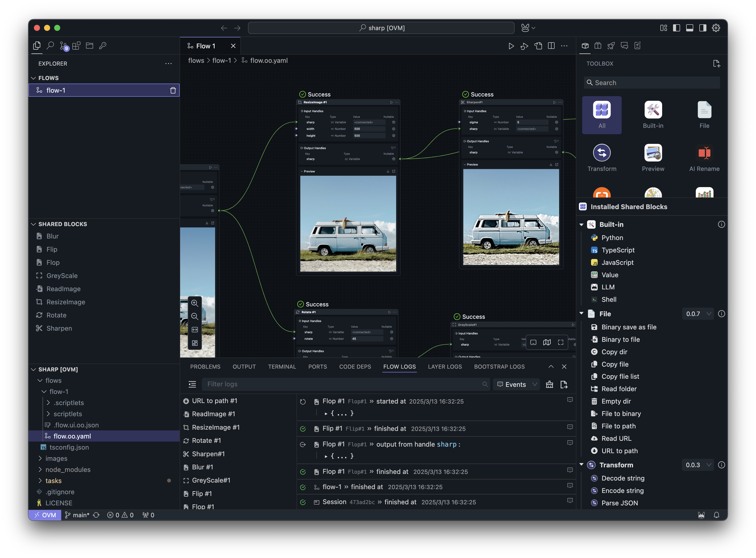The width and height of the screenshot is (756, 558).
Task: Collapse the Built-in shared blocks group
Action: click(581, 225)
